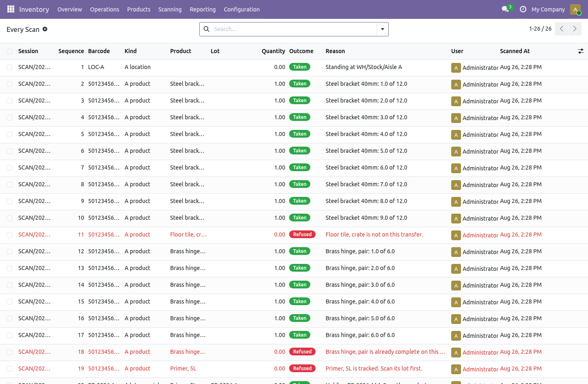Sort by the Barcode column header
The image size is (588, 384).
(x=99, y=51)
